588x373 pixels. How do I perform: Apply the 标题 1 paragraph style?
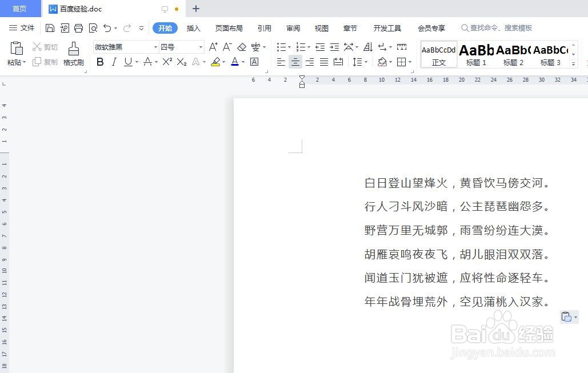tap(475, 54)
